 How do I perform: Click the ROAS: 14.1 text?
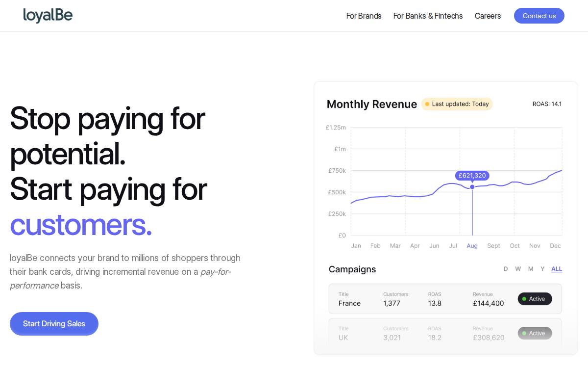pos(547,104)
